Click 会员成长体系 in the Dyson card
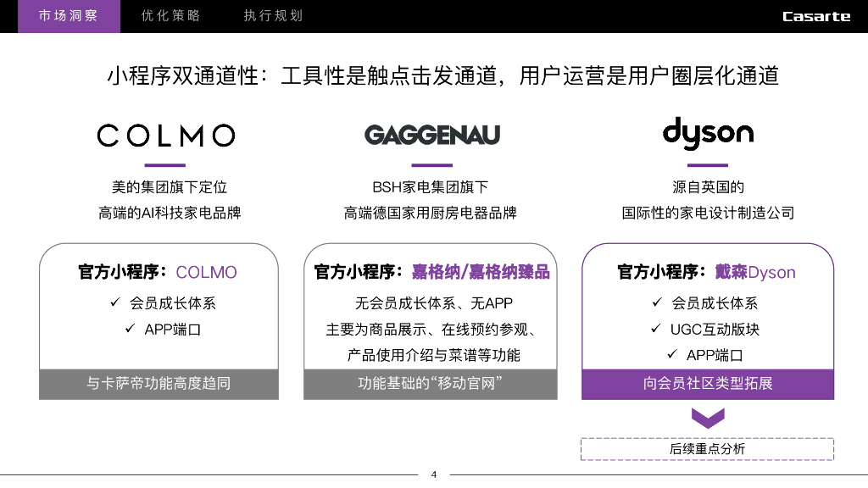This screenshot has width=868, height=488. click(x=714, y=303)
